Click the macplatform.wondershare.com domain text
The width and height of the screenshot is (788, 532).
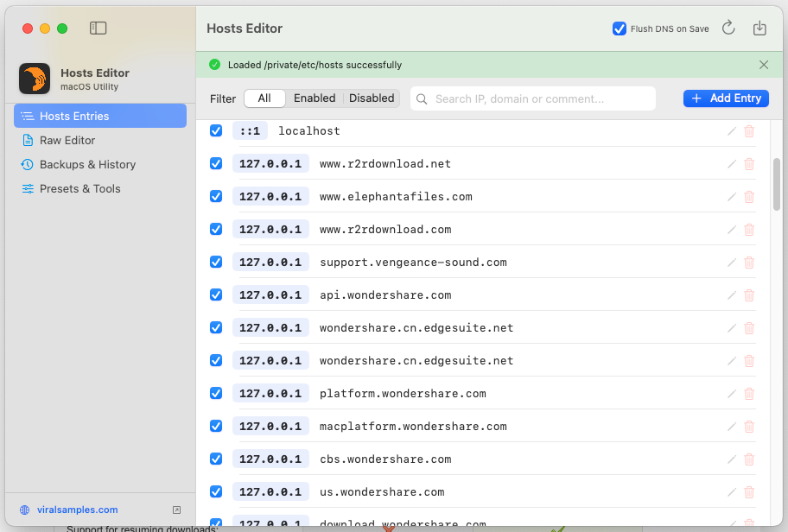413,426
